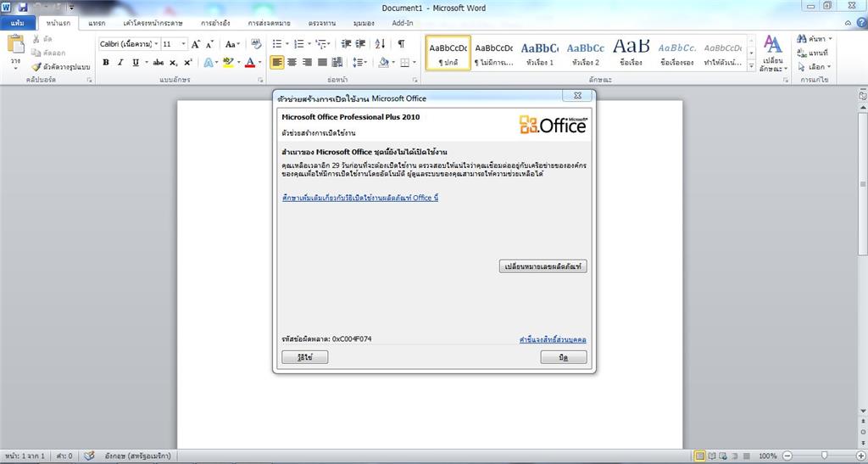Screen dimensions: 868x464
Task: Toggle Superscript formatting
Action: pyautogui.click(x=188, y=63)
